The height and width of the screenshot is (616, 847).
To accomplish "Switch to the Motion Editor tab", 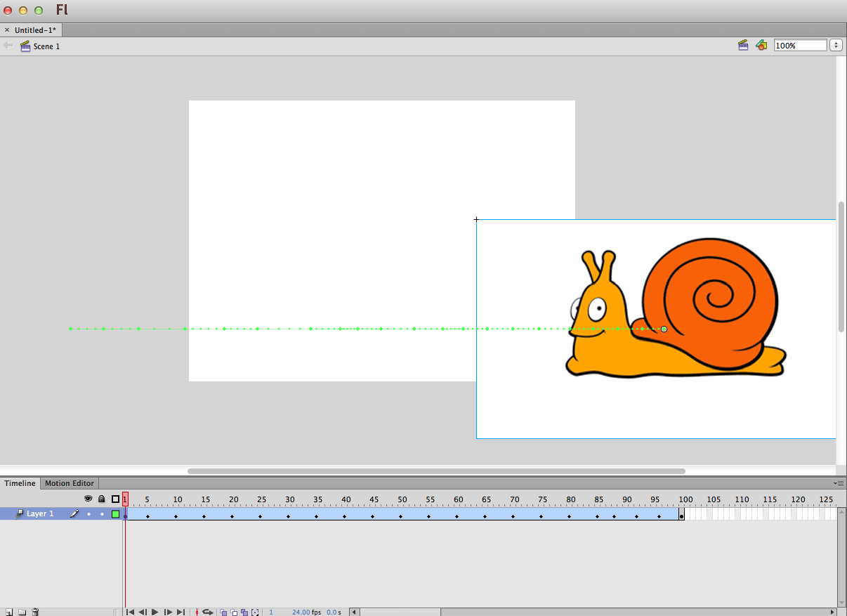I will click(69, 483).
